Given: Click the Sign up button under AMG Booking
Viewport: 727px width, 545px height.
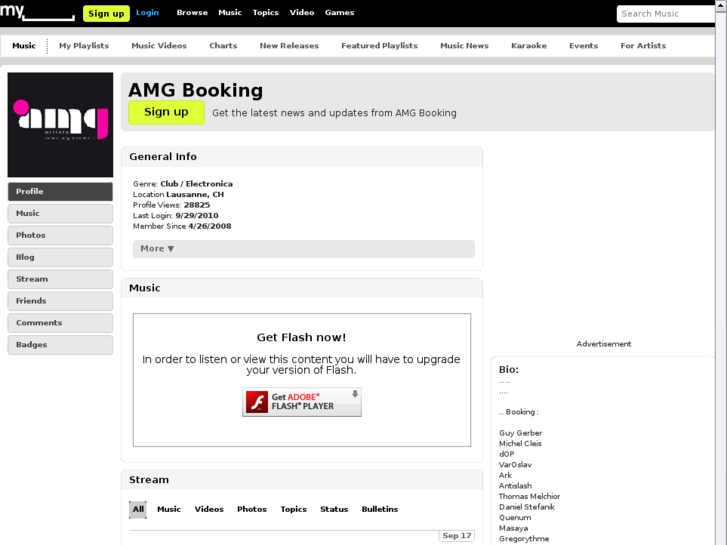Looking at the screenshot, I should (x=166, y=112).
